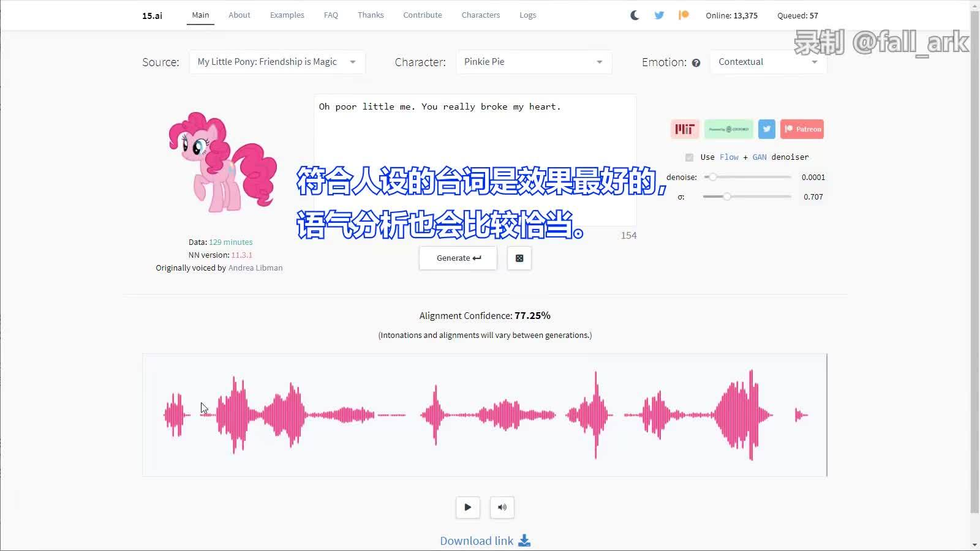Click the Queued: 57 counter
980x551 pixels.
[797, 16]
